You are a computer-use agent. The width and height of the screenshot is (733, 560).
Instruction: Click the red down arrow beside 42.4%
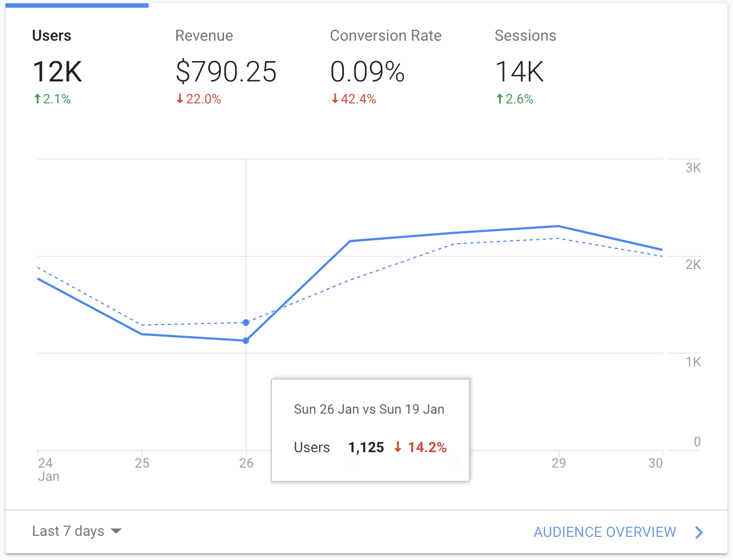335,99
